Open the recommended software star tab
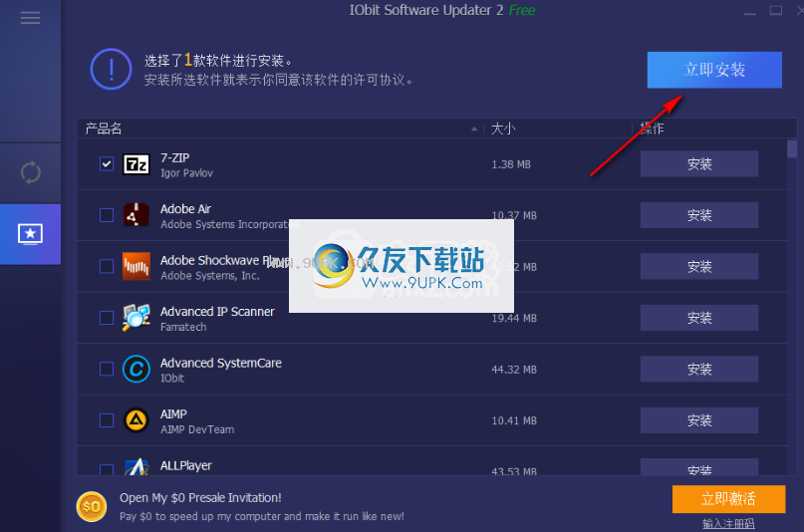 pyautogui.click(x=30, y=234)
